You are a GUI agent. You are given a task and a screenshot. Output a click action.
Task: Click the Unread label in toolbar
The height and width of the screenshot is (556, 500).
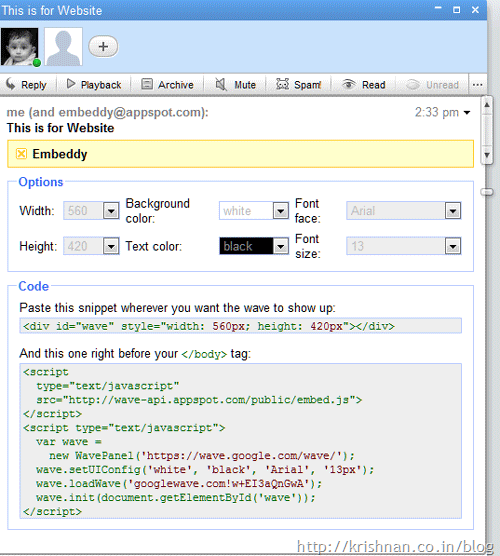pyautogui.click(x=442, y=85)
